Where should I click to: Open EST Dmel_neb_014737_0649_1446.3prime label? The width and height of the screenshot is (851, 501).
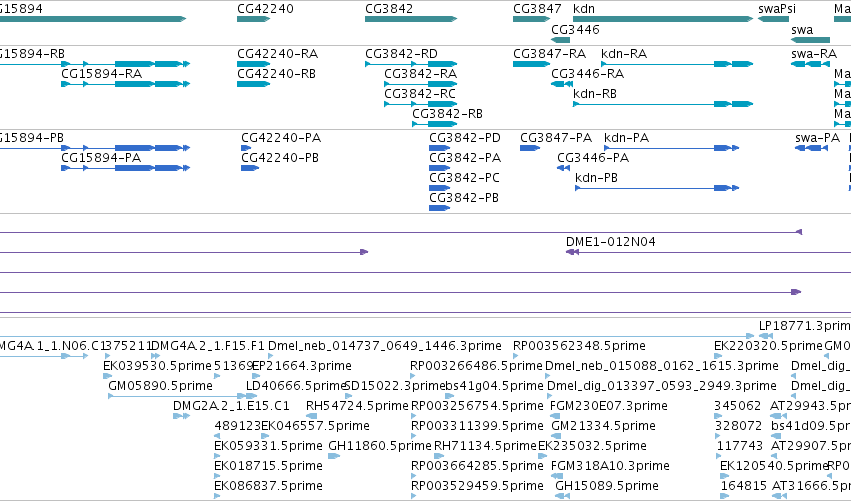pyautogui.click(x=385, y=346)
